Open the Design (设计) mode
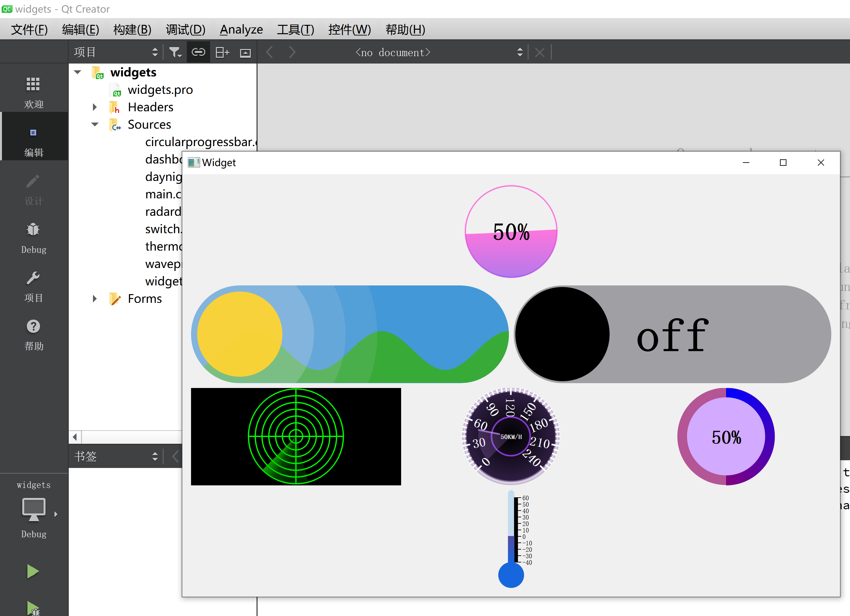This screenshot has height=616, width=850. click(34, 190)
